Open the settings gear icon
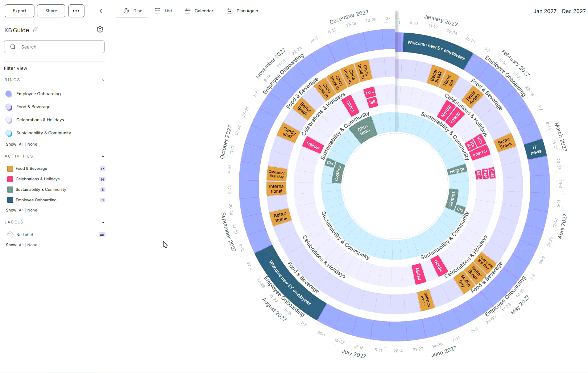588x373 pixels. point(100,29)
